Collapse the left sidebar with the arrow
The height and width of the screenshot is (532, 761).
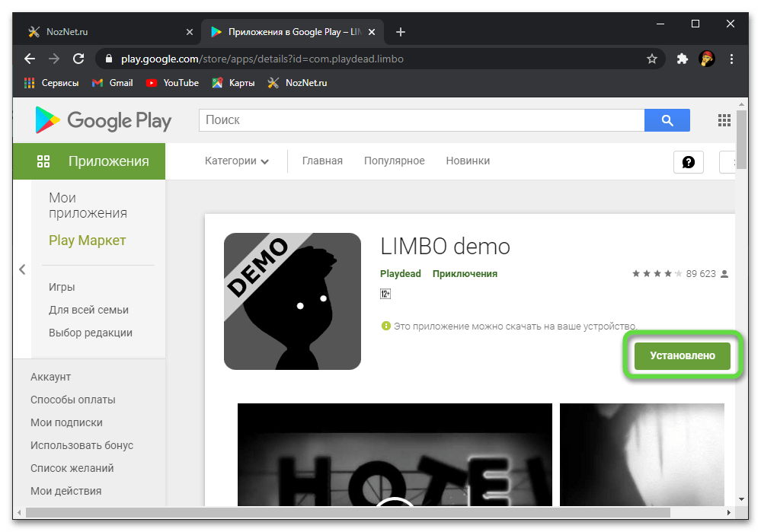(22, 269)
